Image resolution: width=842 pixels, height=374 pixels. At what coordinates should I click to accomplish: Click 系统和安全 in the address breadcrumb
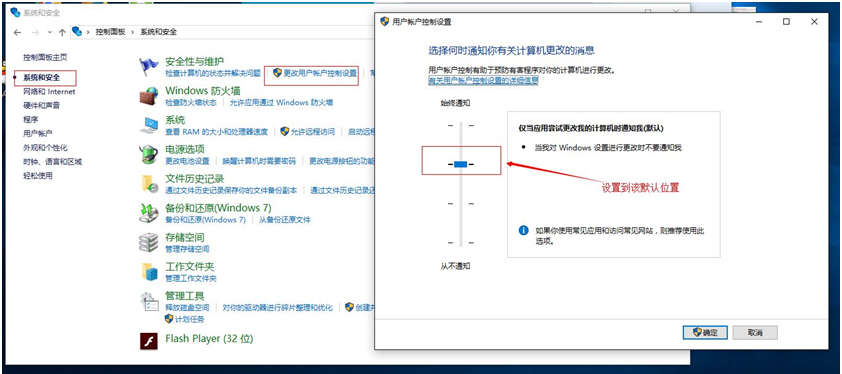158,32
